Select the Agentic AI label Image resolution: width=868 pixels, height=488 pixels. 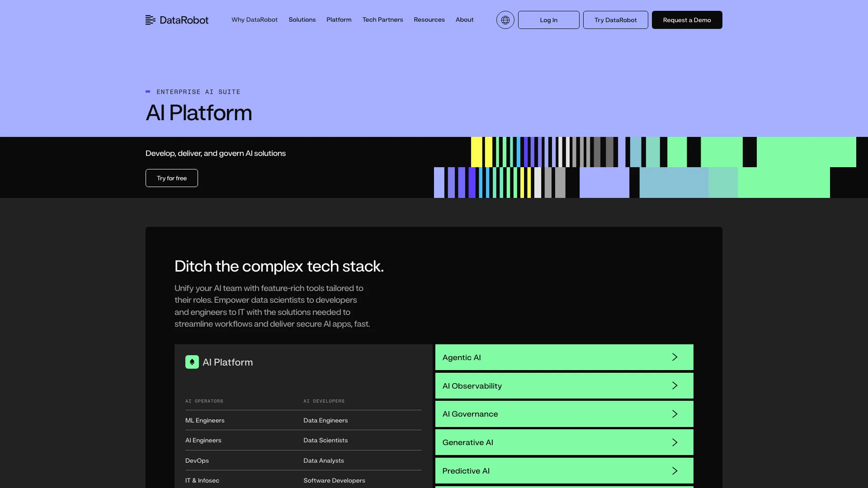click(x=462, y=357)
